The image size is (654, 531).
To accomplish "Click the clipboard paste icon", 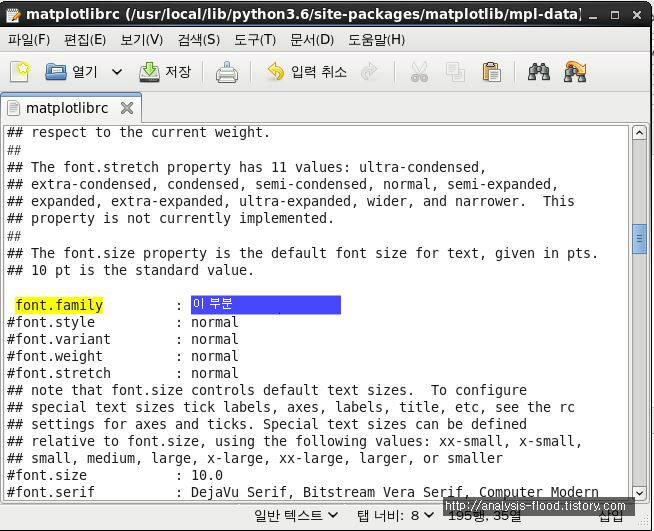I will point(492,72).
